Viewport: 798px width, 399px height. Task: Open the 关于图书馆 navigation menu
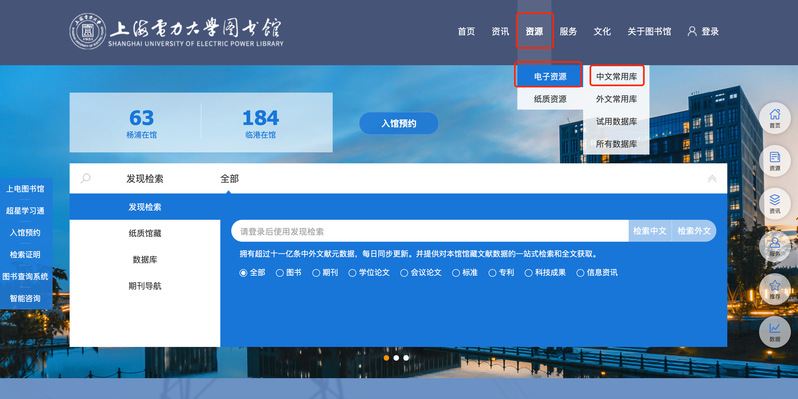click(649, 32)
